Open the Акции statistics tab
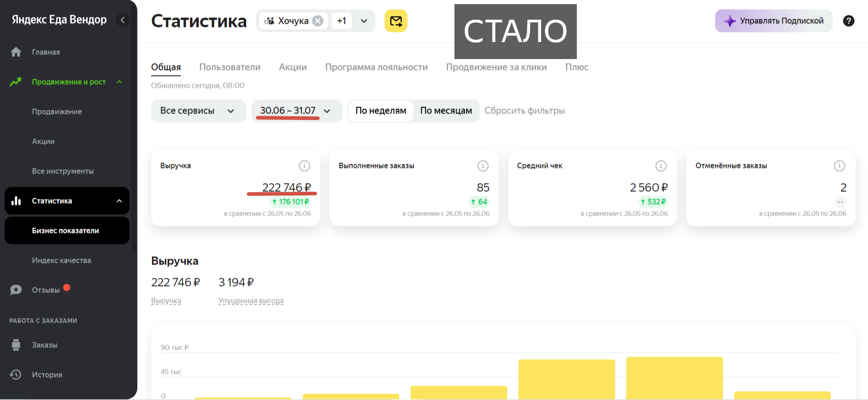 pyautogui.click(x=293, y=67)
